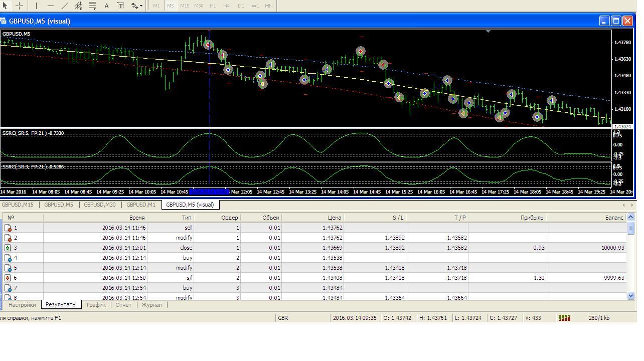Viewport: 644px width, 361px height.
Task: Activate the crosshair tool
Action: tap(19, 6)
